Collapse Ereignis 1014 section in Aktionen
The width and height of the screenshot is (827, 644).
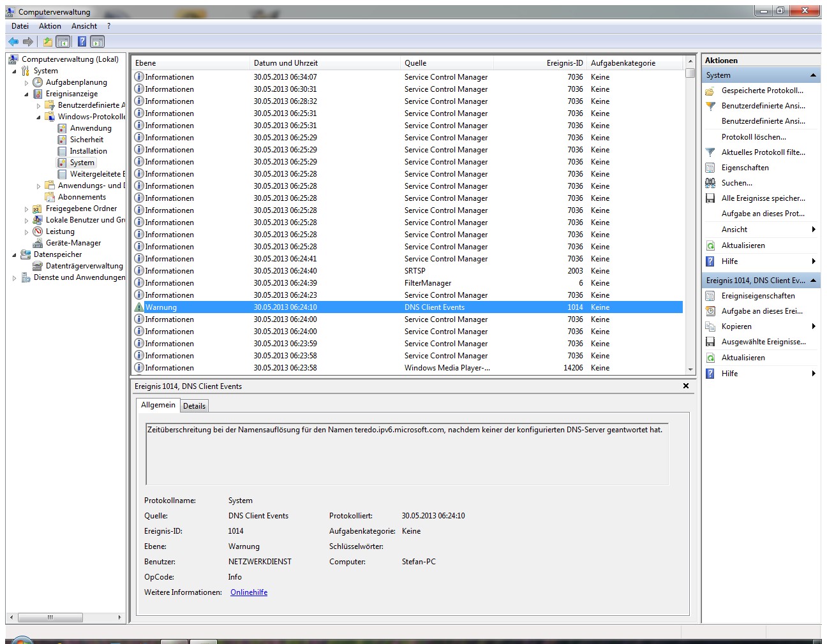[x=813, y=281]
